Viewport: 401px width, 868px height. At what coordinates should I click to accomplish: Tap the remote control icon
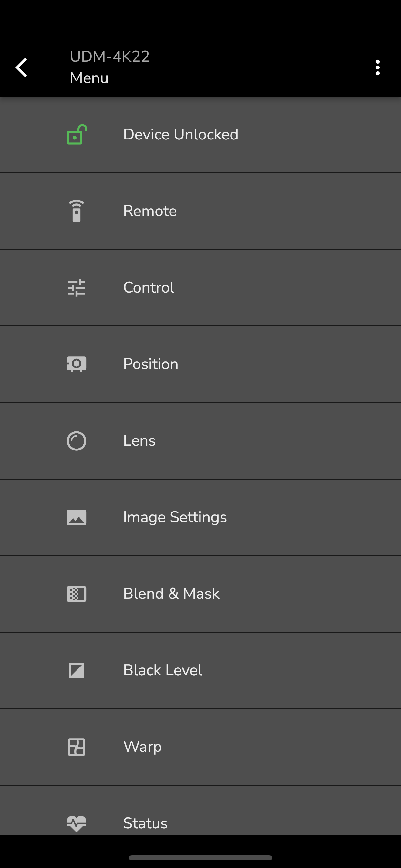77,211
